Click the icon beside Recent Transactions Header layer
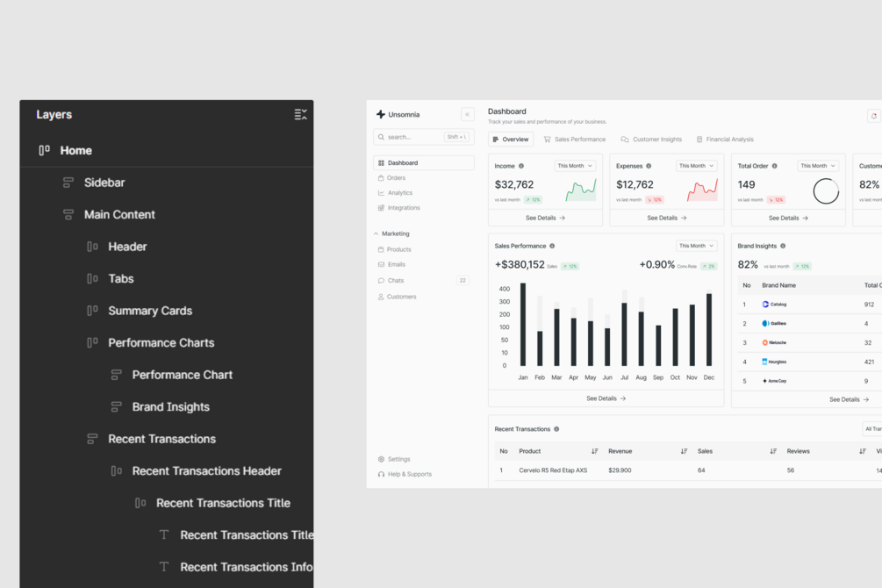This screenshot has width=882, height=588. 117,471
